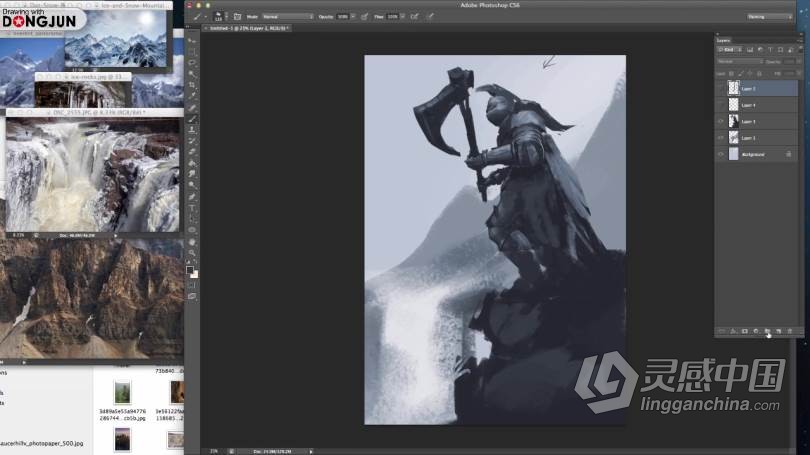Select the Spot Healing Brush tool
Viewport: 810px width, 455px height.
(192, 108)
